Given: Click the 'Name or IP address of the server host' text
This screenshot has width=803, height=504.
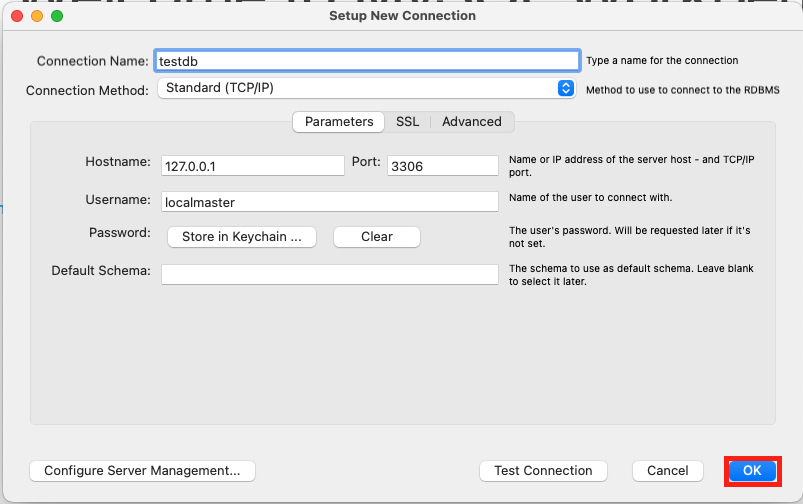Looking at the screenshot, I should click(x=631, y=166).
